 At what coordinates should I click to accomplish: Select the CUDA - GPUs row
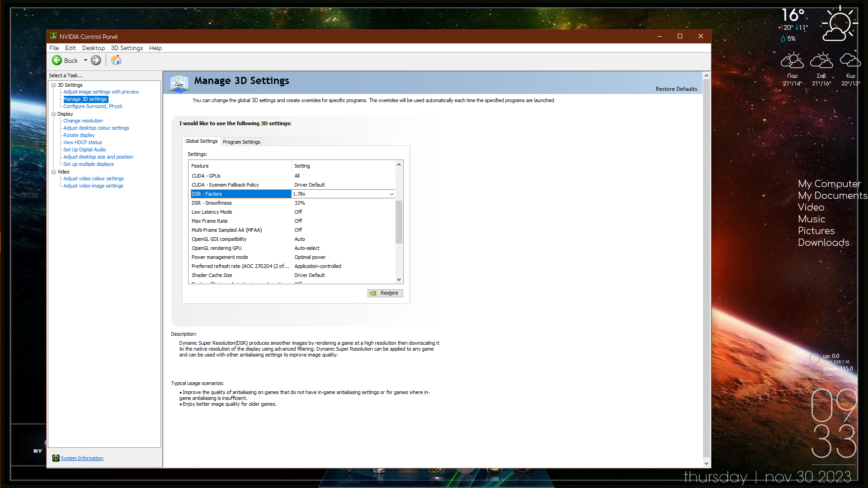(x=292, y=176)
